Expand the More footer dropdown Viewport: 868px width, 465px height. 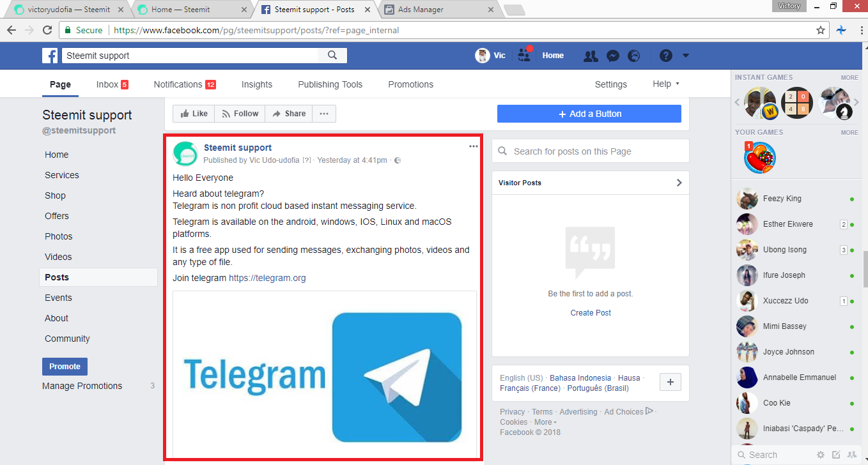tap(545, 422)
